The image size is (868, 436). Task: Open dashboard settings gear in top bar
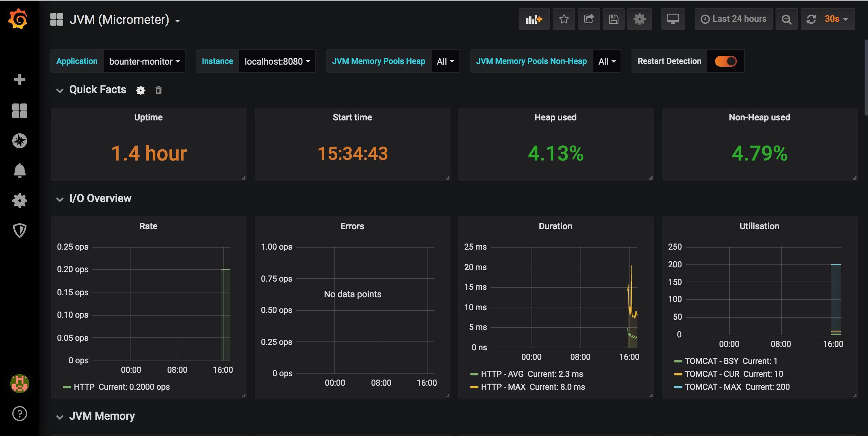pyautogui.click(x=639, y=19)
